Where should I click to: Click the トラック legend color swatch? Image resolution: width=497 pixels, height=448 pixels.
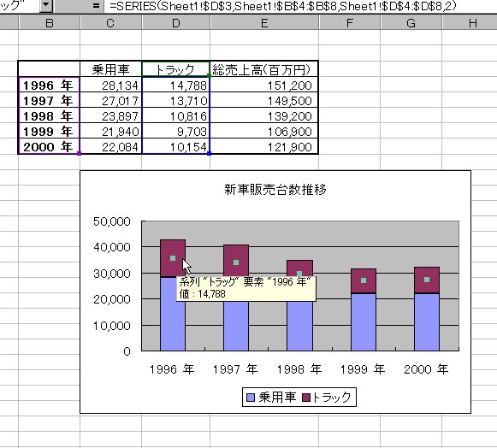coord(306,398)
